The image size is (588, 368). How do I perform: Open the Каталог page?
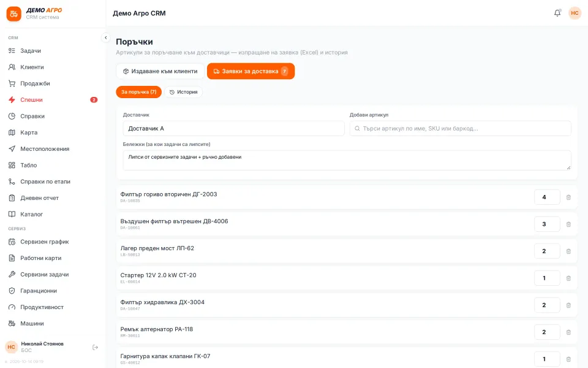(x=53, y=214)
